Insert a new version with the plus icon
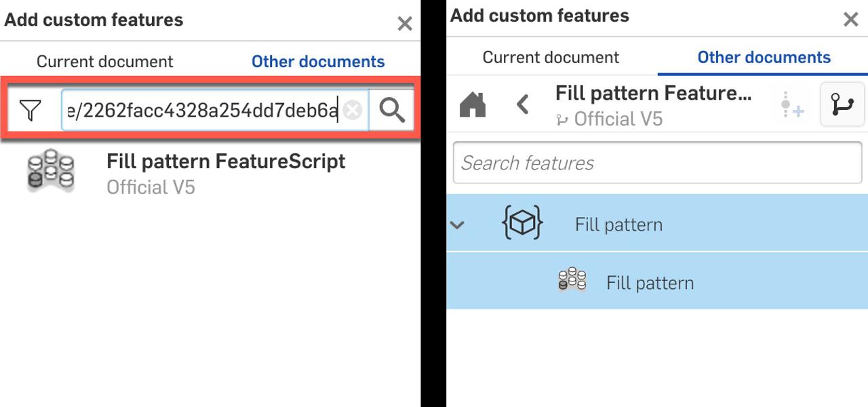Image resolution: width=868 pixels, height=407 pixels. (791, 105)
